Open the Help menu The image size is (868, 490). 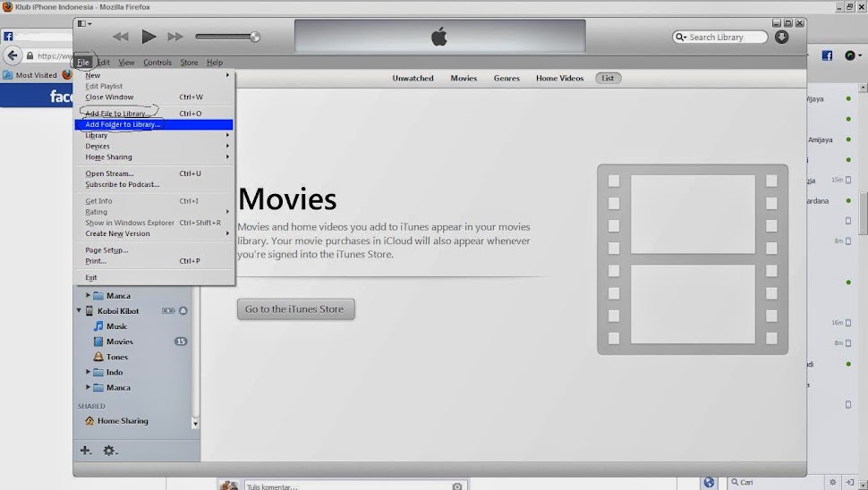click(214, 63)
